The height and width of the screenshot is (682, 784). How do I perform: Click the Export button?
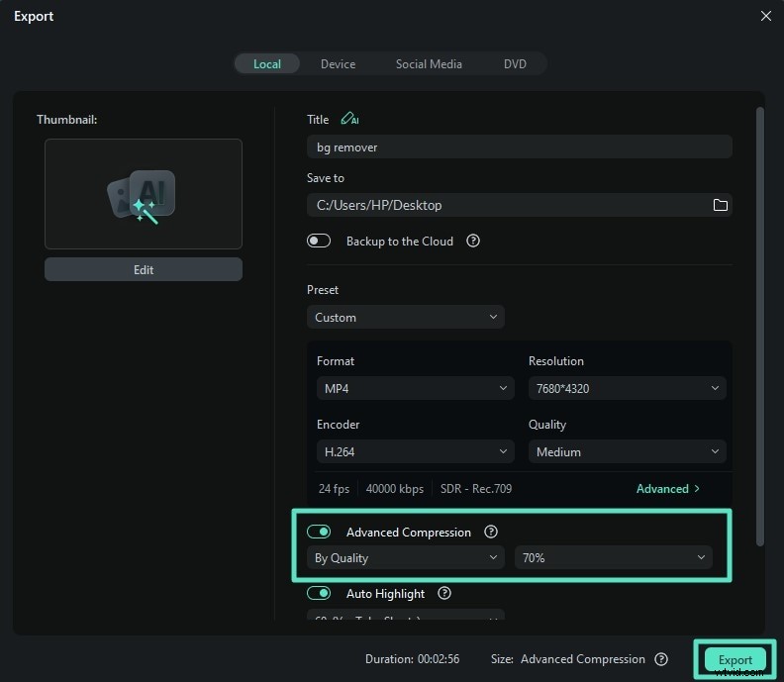(735, 660)
